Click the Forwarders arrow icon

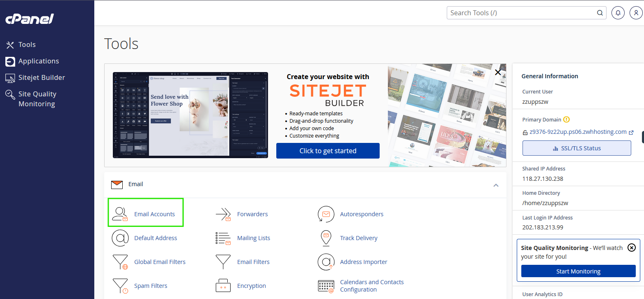click(223, 214)
